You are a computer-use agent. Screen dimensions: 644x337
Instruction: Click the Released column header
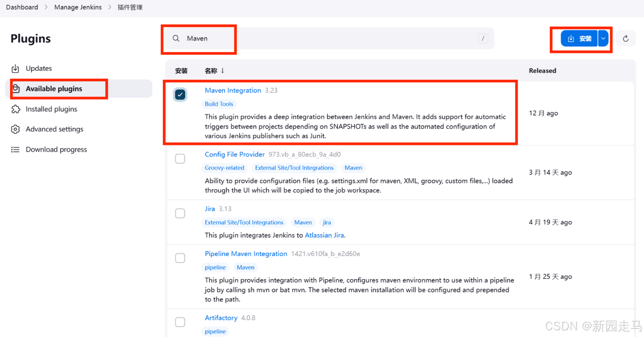(x=542, y=71)
